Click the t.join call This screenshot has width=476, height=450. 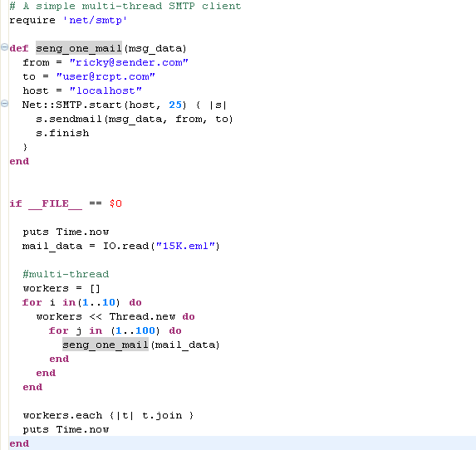[x=162, y=415]
